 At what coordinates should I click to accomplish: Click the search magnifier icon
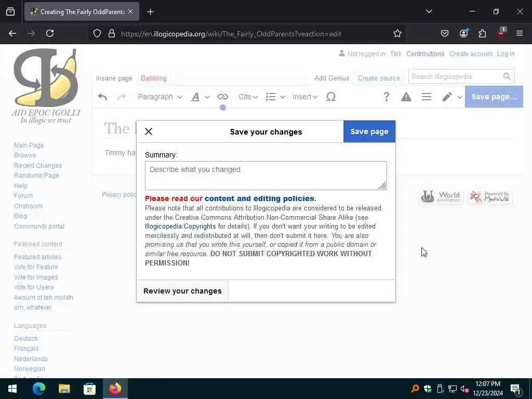tap(507, 77)
